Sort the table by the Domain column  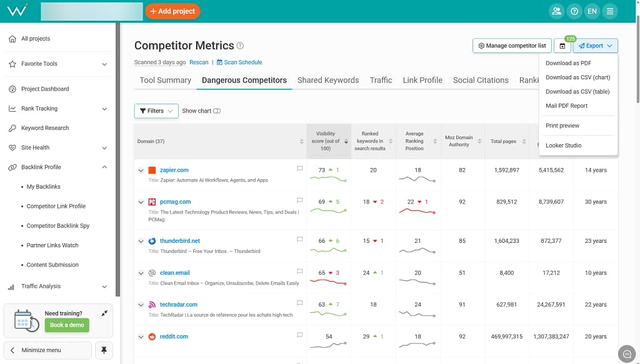pyautogui.click(x=302, y=142)
